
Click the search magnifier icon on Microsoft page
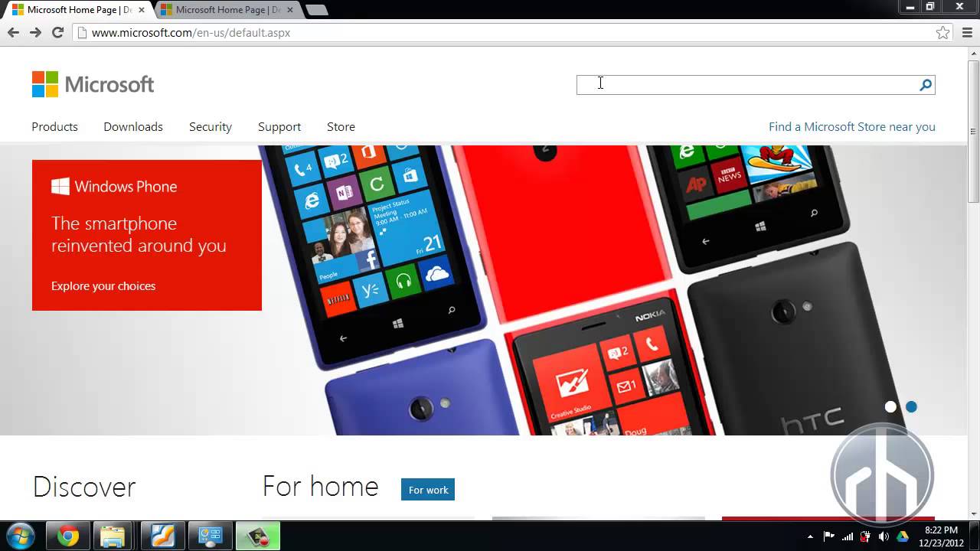coord(926,85)
